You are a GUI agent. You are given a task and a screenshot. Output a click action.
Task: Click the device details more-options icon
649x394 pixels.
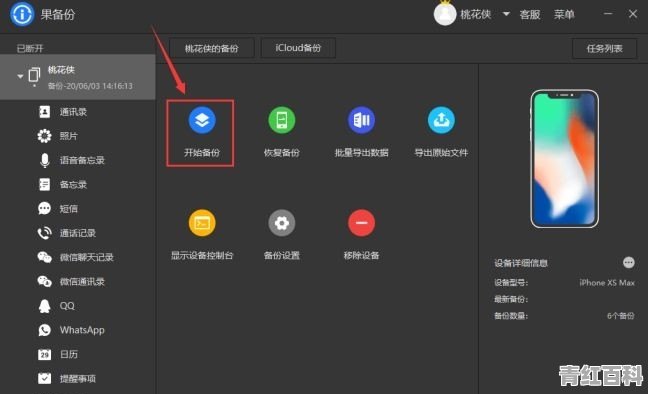coord(628,262)
